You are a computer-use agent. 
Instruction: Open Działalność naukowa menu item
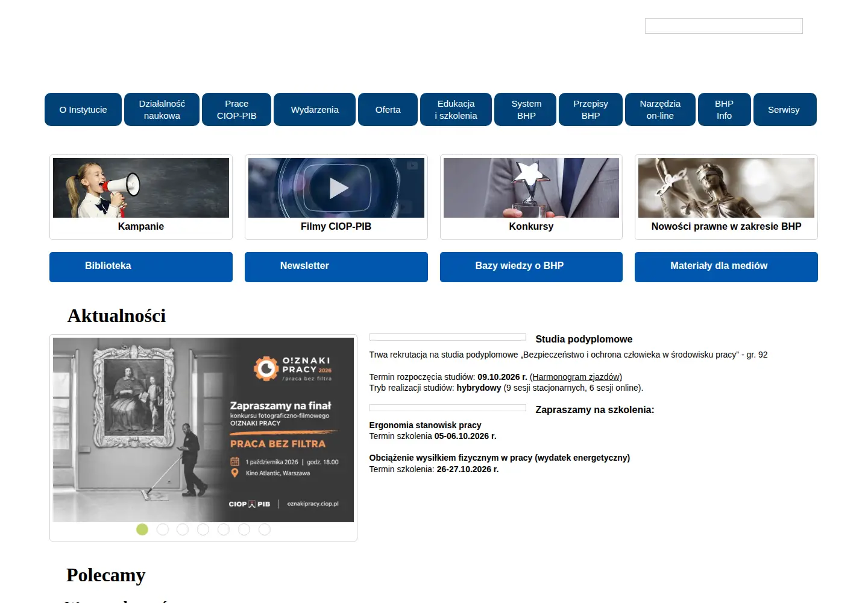(162, 110)
